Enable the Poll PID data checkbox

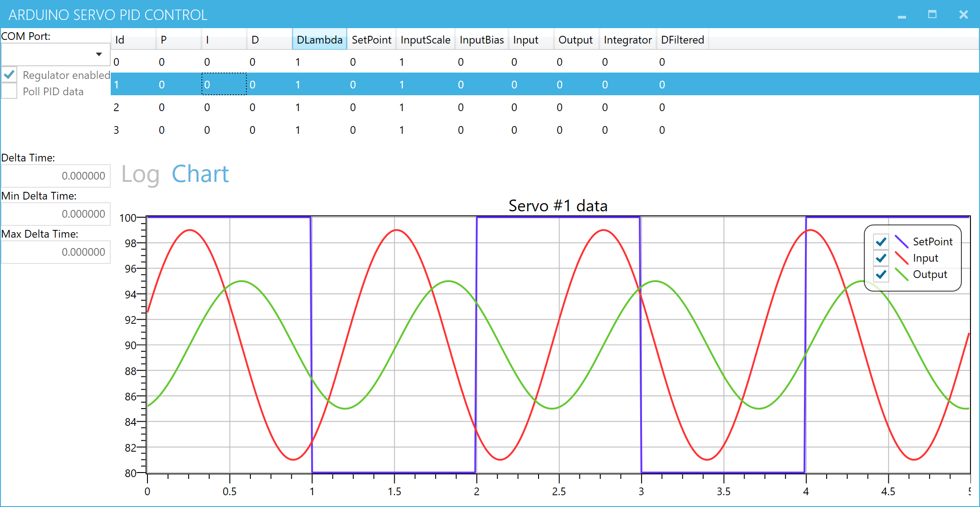pos(10,91)
